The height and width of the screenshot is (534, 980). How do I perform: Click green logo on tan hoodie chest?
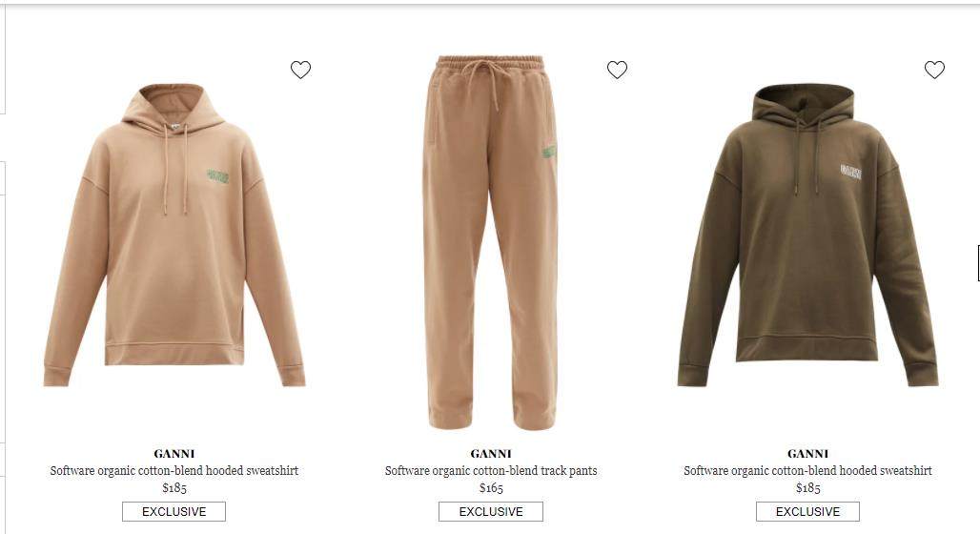tap(217, 176)
